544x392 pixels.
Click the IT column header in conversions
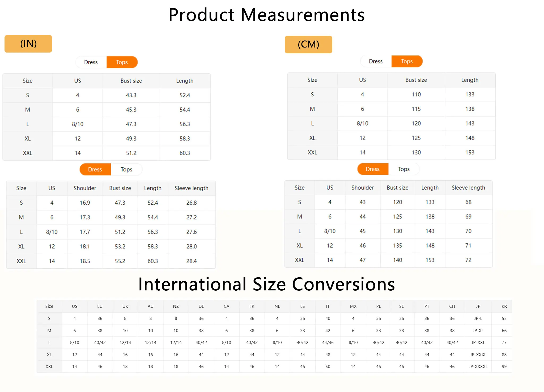(x=328, y=306)
